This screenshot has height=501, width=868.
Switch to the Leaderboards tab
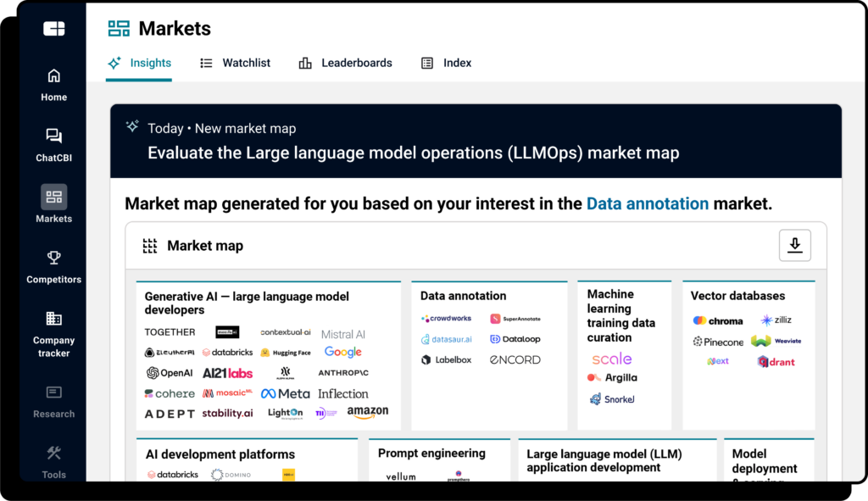[346, 63]
